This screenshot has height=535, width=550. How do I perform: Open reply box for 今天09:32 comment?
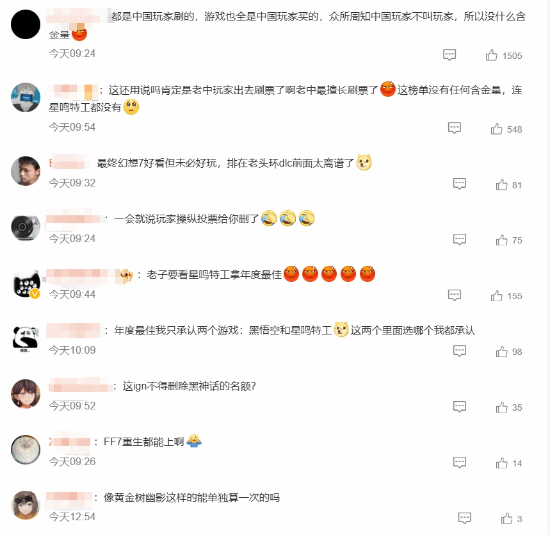tap(459, 183)
